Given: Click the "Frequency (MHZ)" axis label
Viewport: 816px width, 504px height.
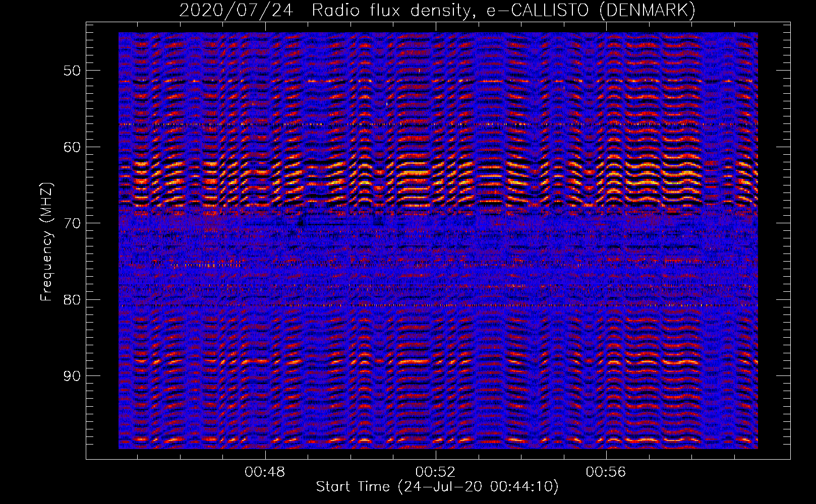Looking at the screenshot, I should [46, 242].
